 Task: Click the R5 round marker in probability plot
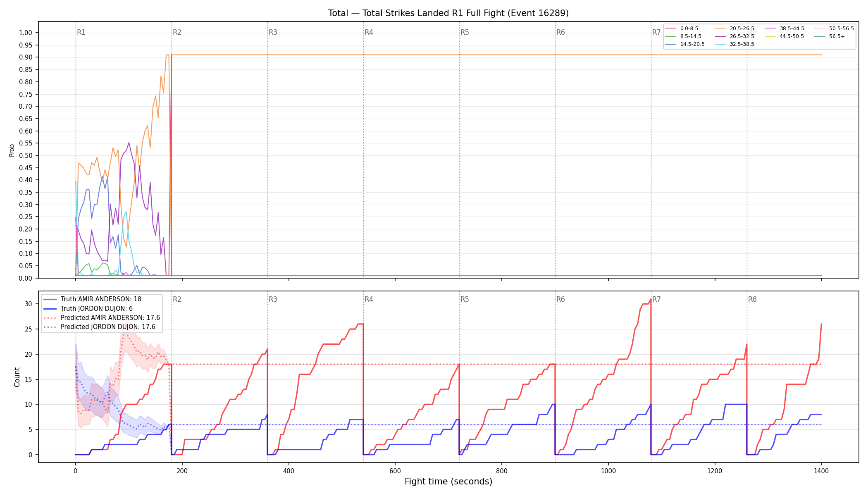coord(465,32)
